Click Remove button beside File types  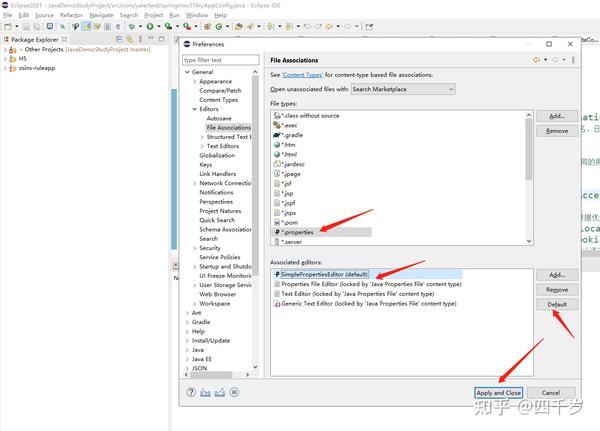click(x=557, y=131)
